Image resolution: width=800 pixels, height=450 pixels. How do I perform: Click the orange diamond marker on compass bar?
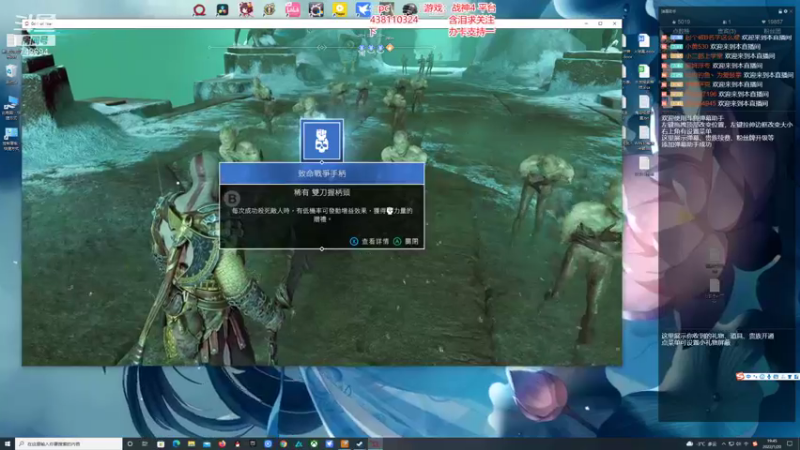[390, 48]
